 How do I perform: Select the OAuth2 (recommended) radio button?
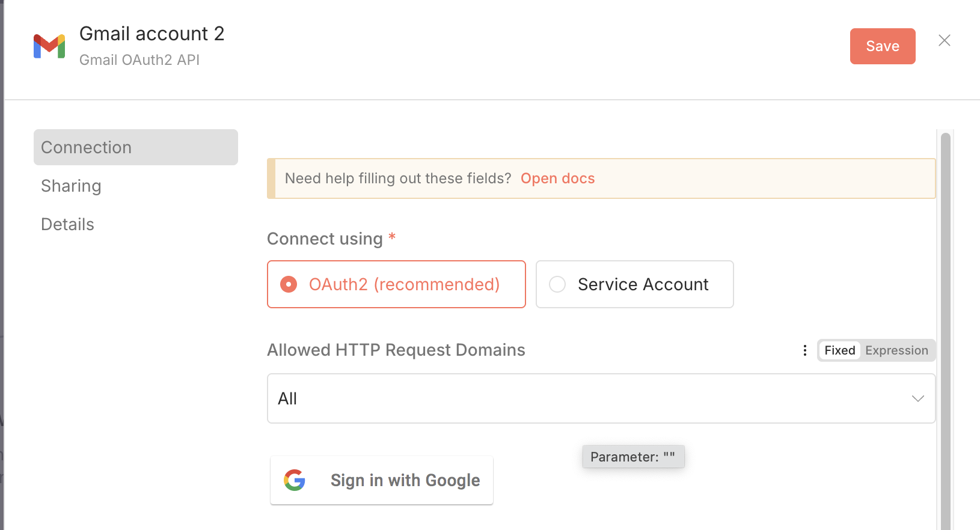289,284
